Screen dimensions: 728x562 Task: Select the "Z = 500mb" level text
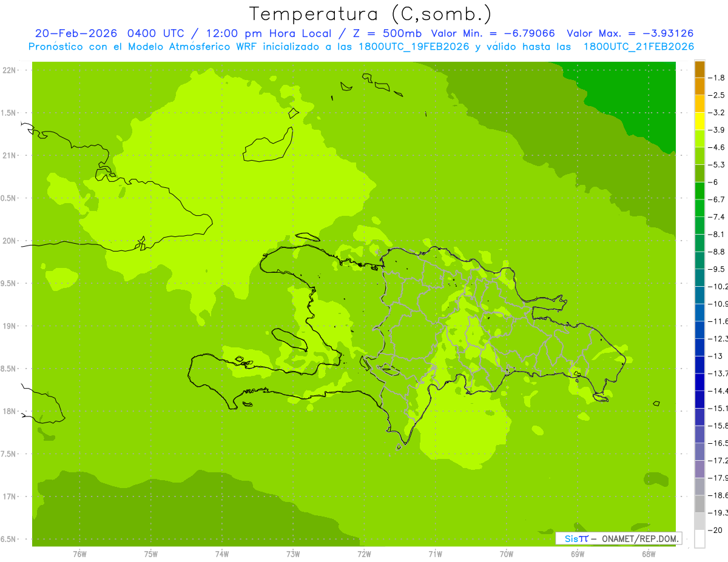(388, 33)
